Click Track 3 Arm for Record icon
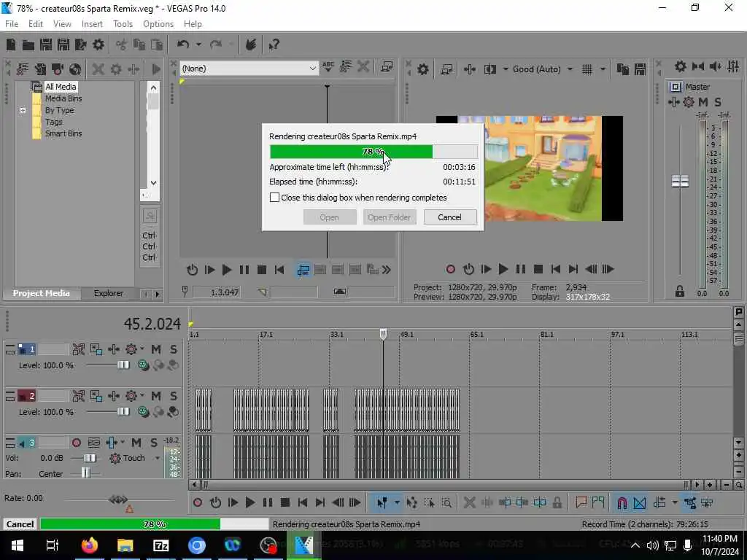 click(76, 443)
